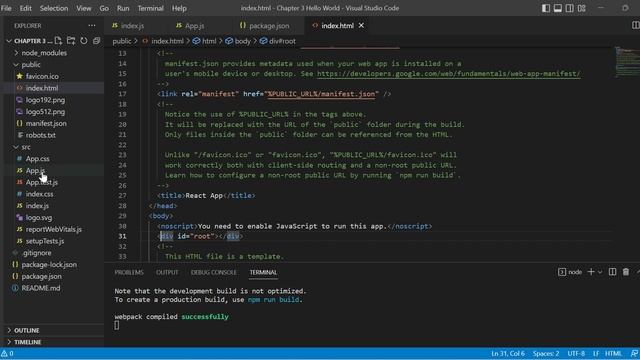Screen dimensions: 640x360
Task: Click LF end-of-line setting
Action: 596,353
